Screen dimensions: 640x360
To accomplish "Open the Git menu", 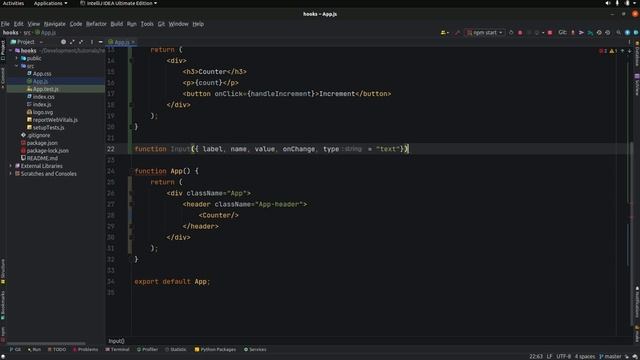I will [x=161, y=24].
